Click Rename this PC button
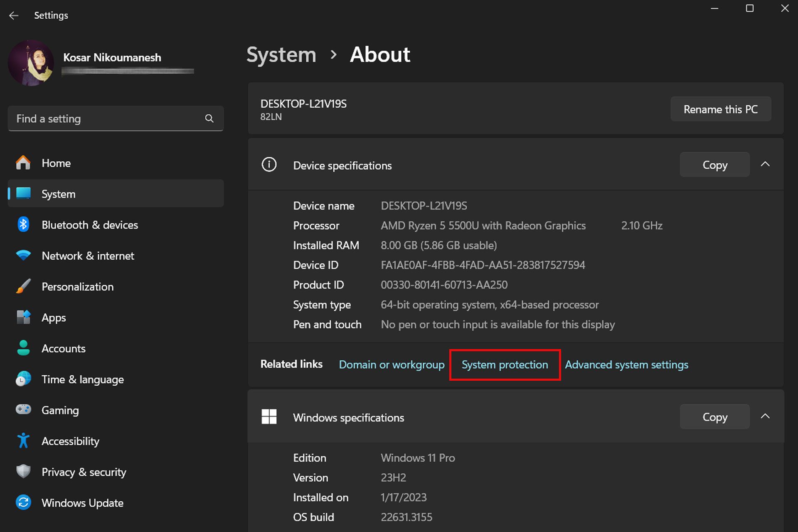 (721, 109)
